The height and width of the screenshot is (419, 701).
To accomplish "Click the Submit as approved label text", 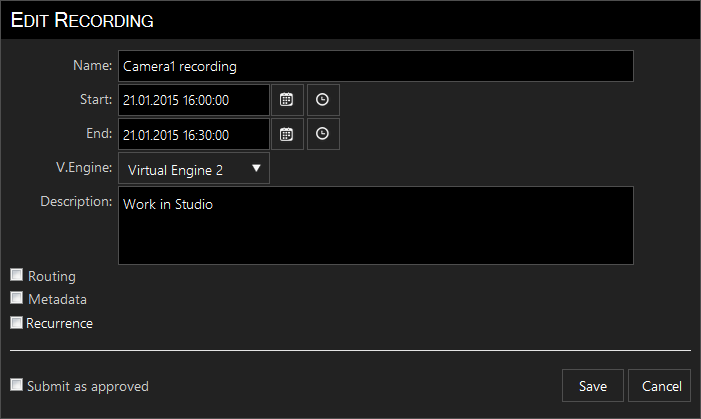I will 88,386.
